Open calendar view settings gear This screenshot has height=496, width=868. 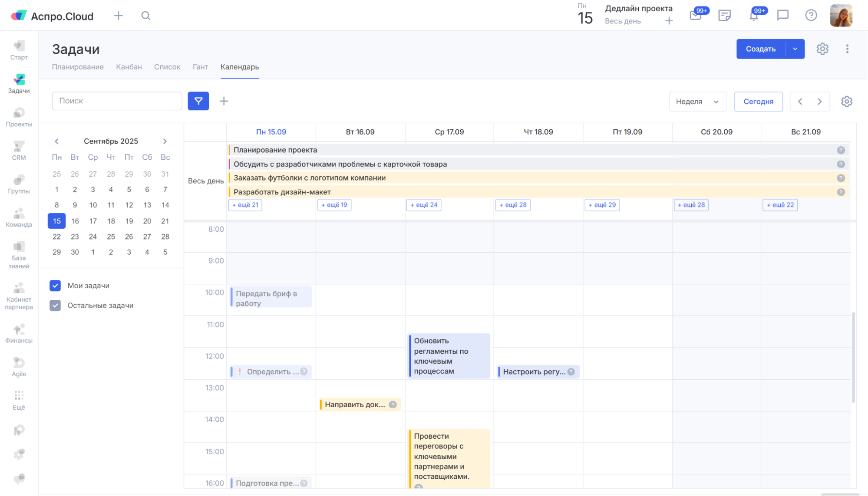pyautogui.click(x=846, y=102)
